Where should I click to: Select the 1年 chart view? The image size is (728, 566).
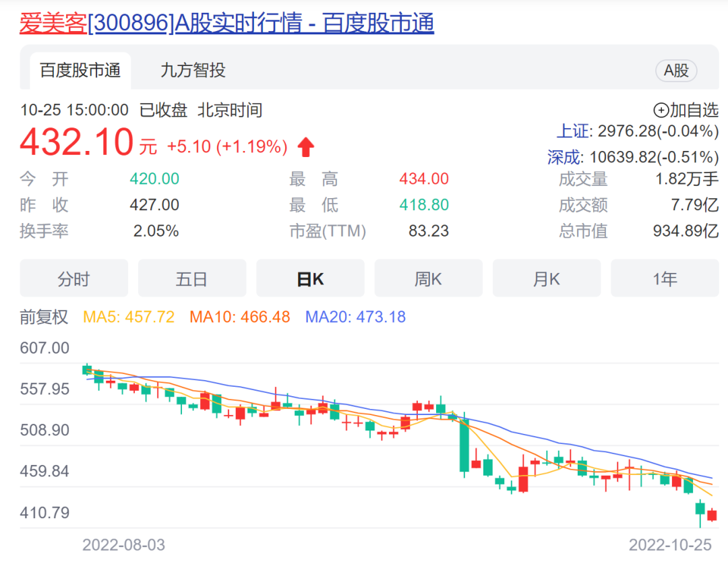pos(665,279)
